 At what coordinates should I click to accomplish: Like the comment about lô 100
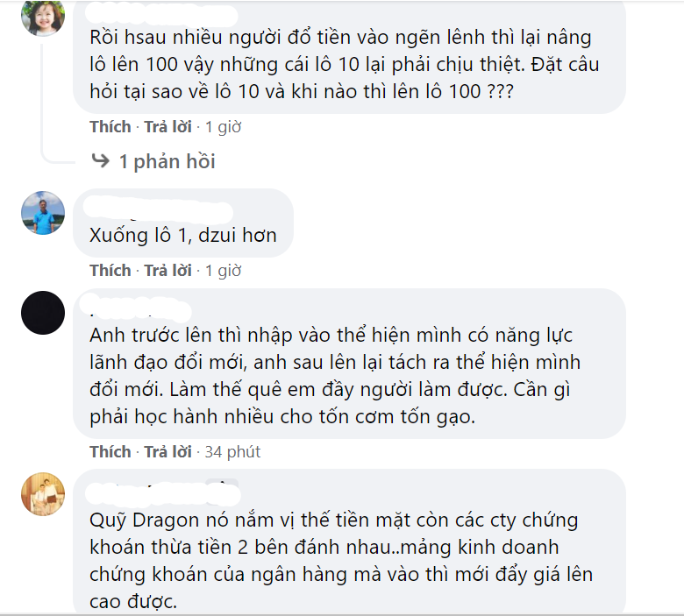[x=110, y=127]
